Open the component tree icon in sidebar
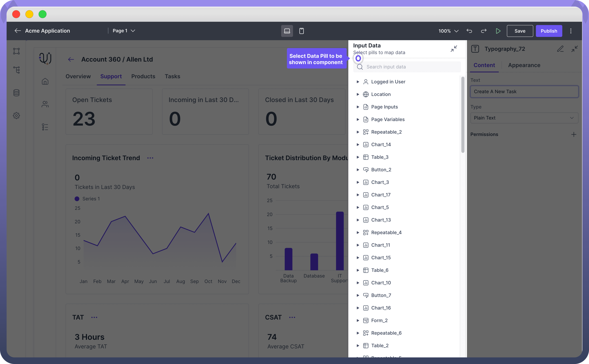 click(x=16, y=70)
